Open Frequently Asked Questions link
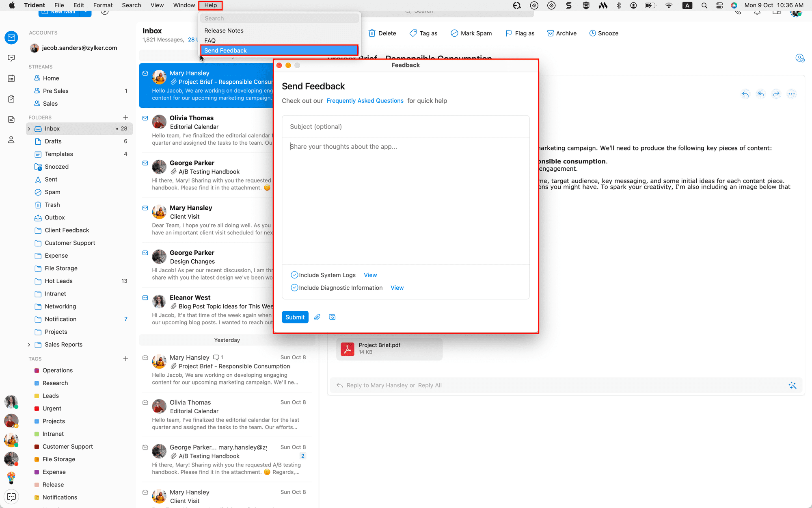The image size is (812, 508). pyautogui.click(x=365, y=101)
